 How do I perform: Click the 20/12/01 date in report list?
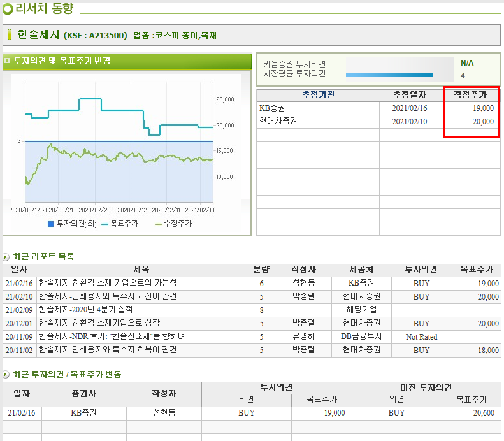pyautogui.click(x=19, y=324)
